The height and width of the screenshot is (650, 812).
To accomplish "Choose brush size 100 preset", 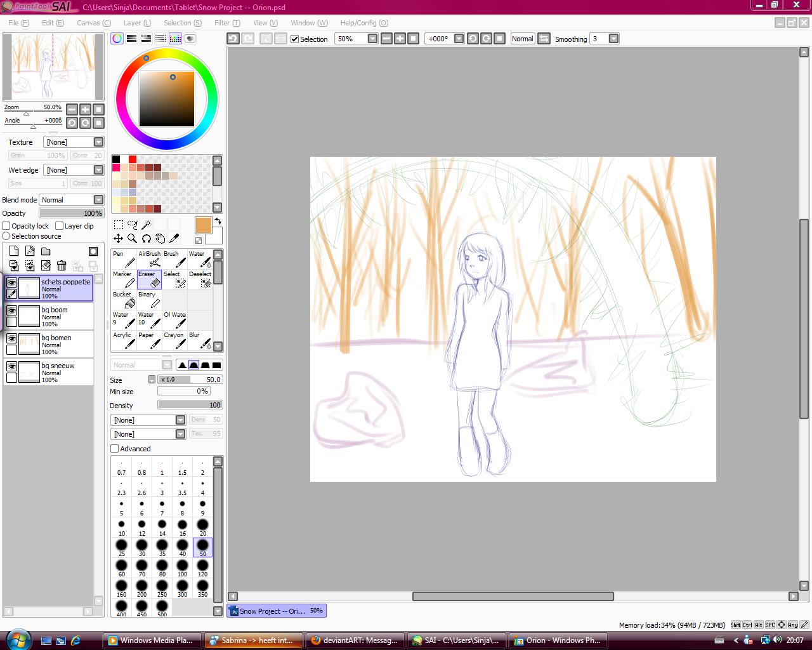I will [x=182, y=567].
